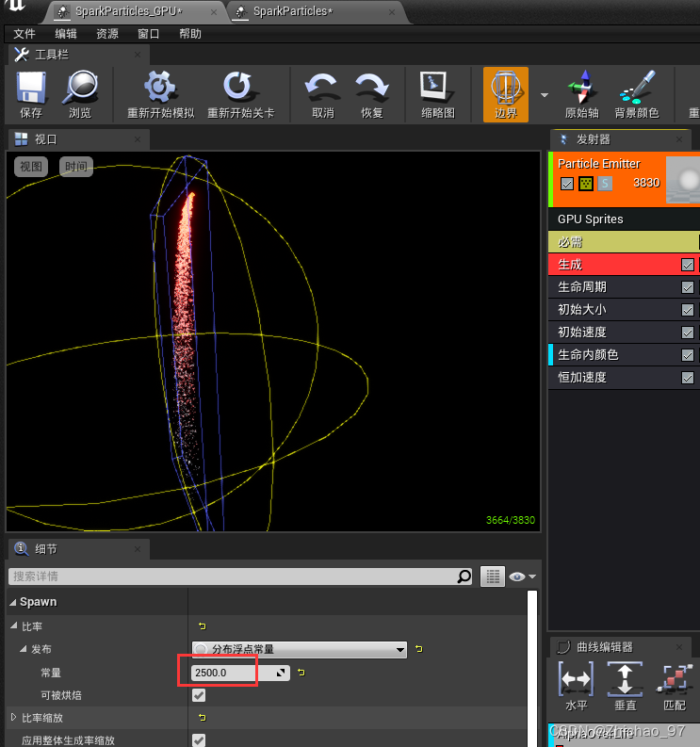
Task: Select the 初始大小 module row
Action: 624,310
